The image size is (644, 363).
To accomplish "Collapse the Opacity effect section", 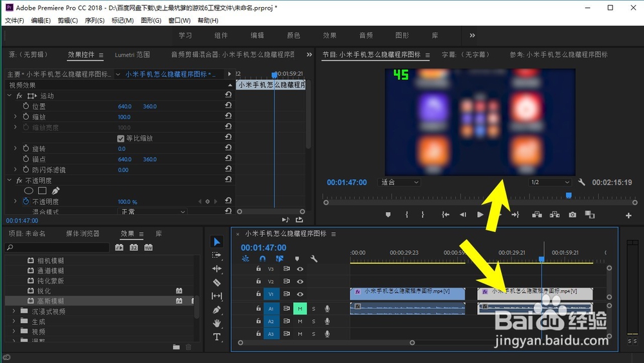I will tap(10, 180).
